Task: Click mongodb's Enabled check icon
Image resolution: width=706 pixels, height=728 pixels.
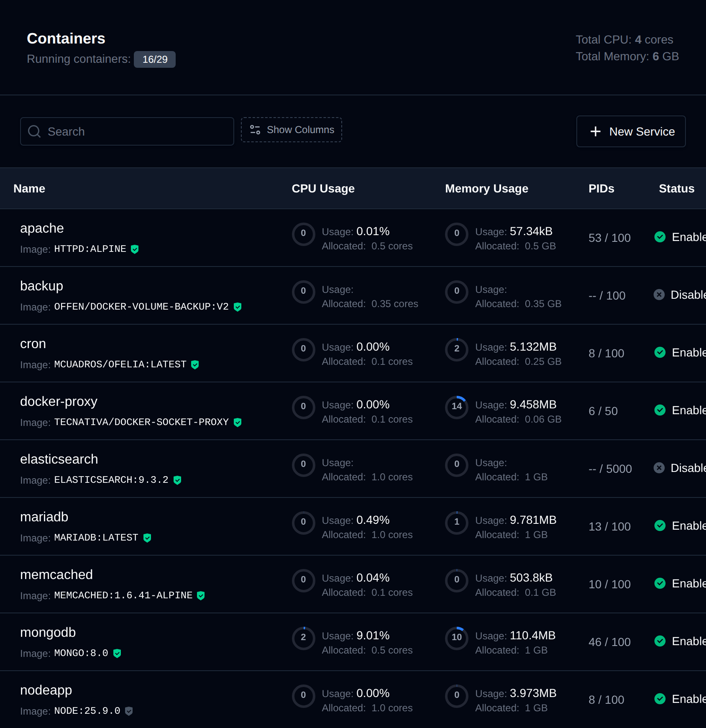Action: coord(660,641)
